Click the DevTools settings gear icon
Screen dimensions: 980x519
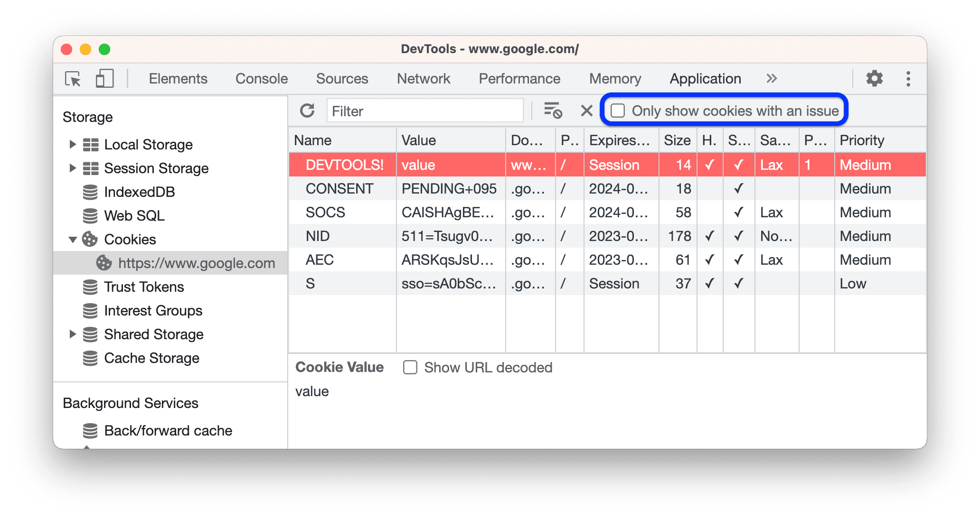[874, 78]
